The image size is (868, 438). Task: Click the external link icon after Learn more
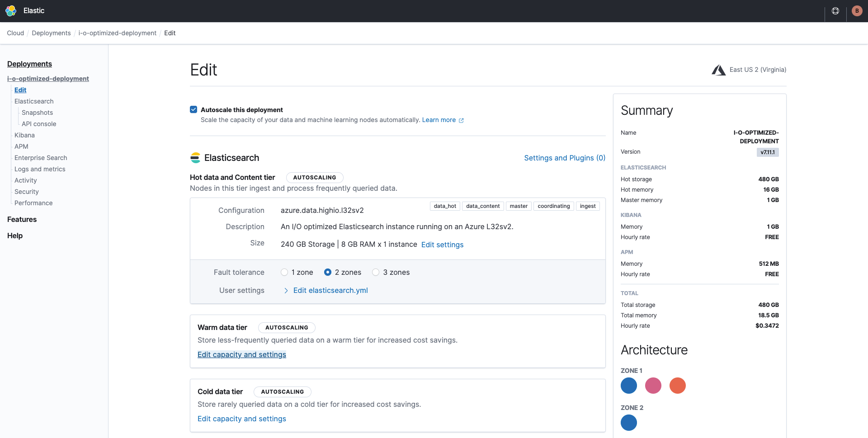[461, 120]
